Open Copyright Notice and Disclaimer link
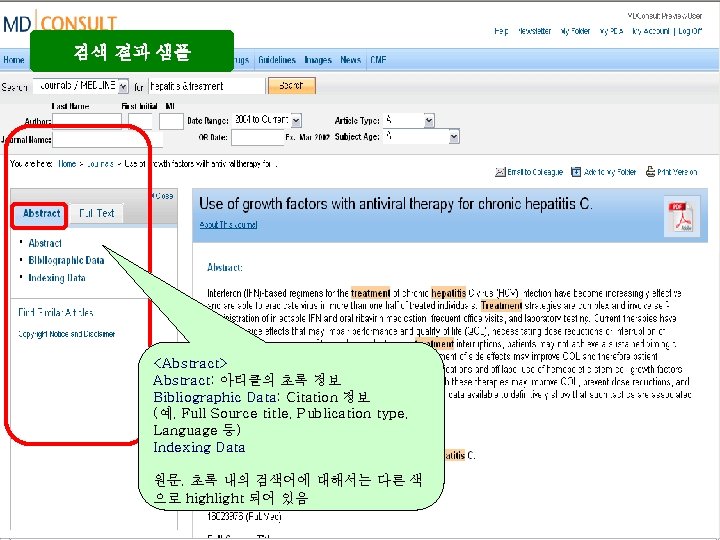Image resolution: width=720 pixels, height=540 pixels. click(x=67, y=334)
